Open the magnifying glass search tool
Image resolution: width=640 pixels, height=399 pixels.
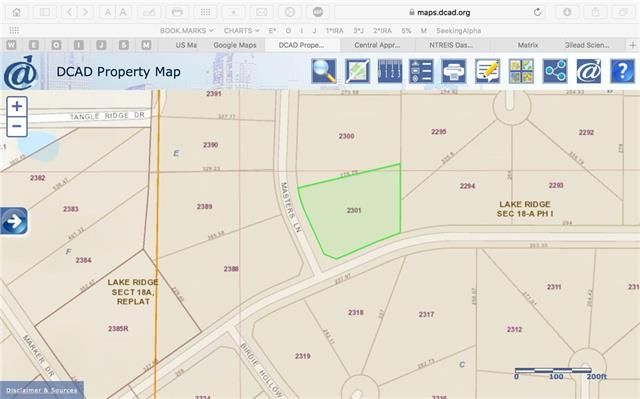[x=324, y=71]
